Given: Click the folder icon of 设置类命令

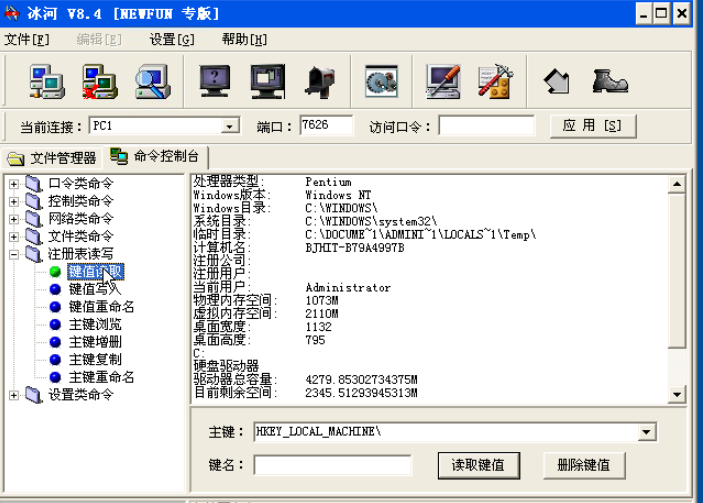Looking at the screenshot, I should pyautogui.click(x=34, y=395).
